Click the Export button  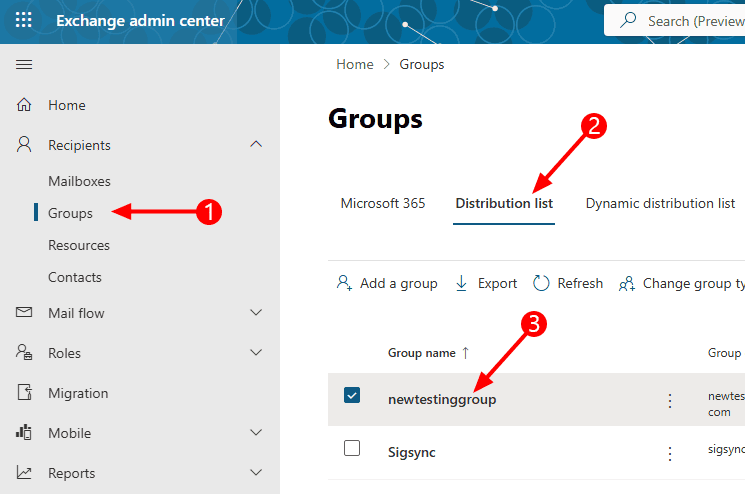[x=486, y=283]
